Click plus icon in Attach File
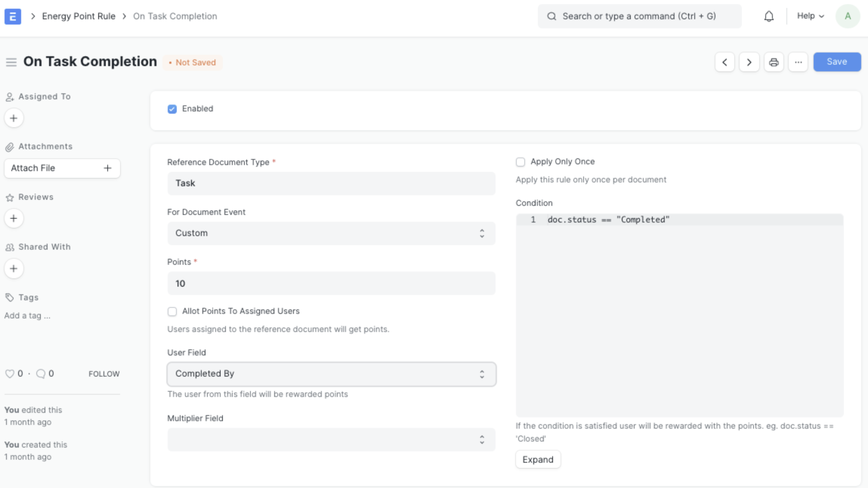 pyautogui.click(x=108, y=168)
